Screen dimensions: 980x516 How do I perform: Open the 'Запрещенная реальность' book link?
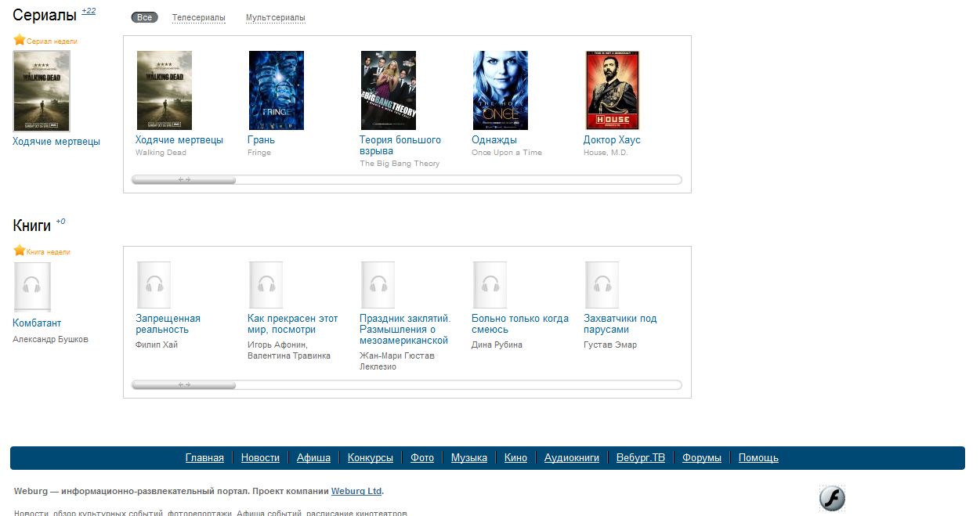pos(168,324)
